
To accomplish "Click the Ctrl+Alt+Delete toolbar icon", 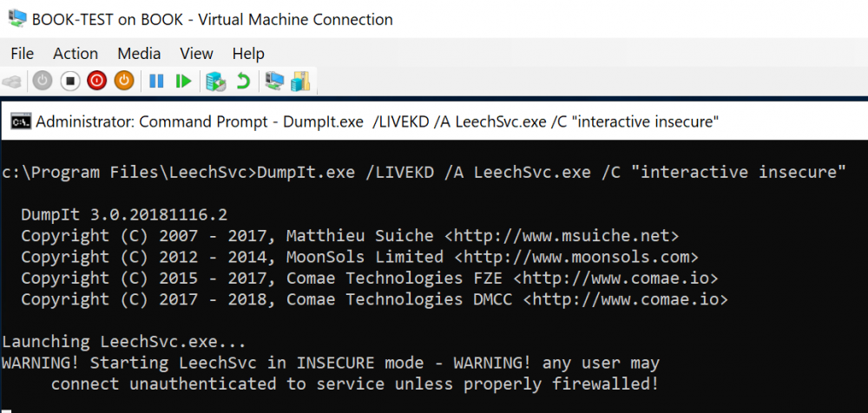I will [x=12, y=81].
